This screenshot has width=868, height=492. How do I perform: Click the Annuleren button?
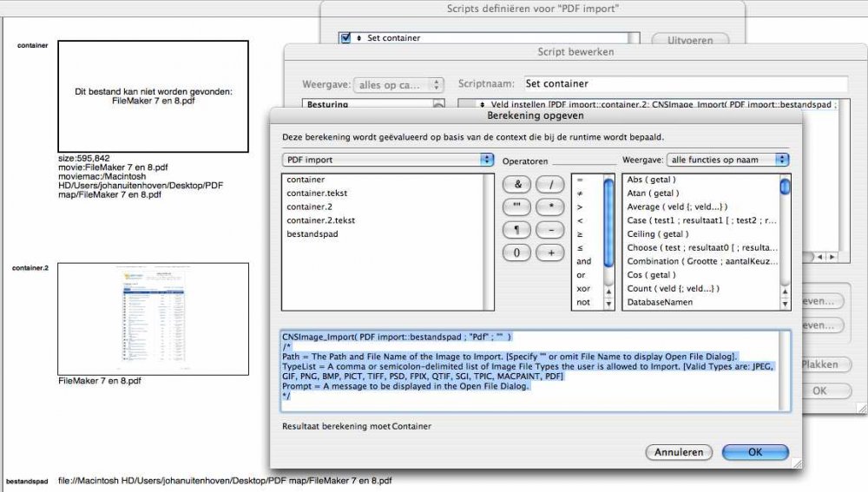tap(680, 452)
